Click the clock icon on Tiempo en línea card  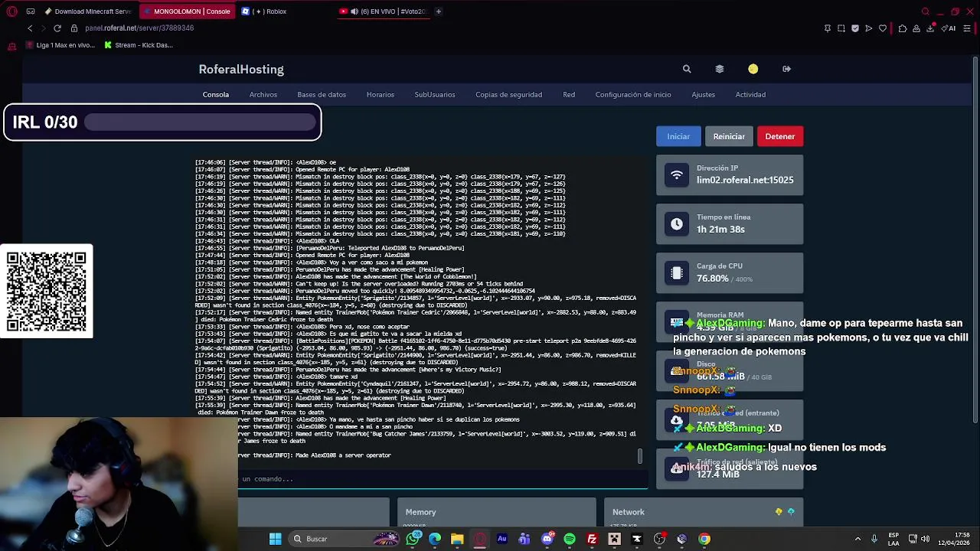point(677,224)
